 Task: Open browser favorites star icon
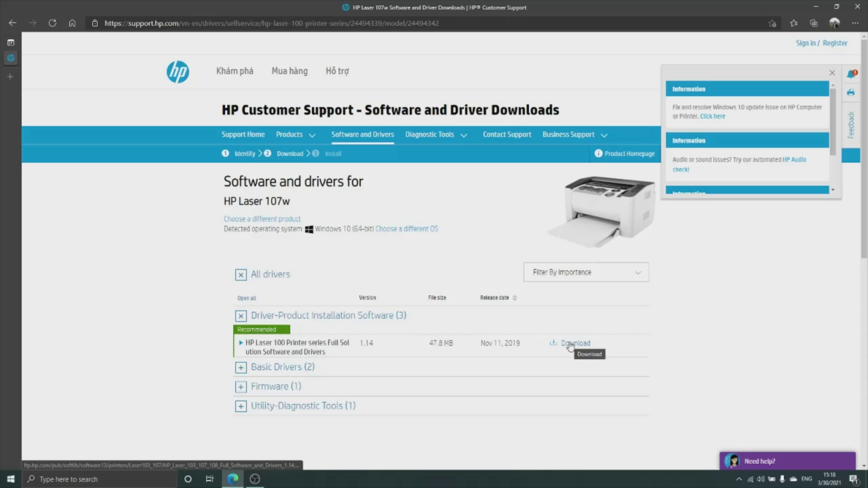pos(794,23)
